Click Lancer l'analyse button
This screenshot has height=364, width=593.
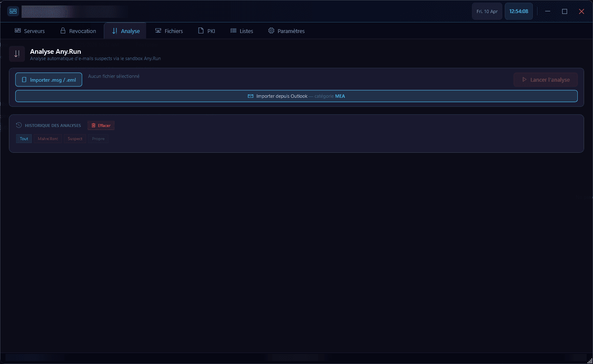(546, 80)
